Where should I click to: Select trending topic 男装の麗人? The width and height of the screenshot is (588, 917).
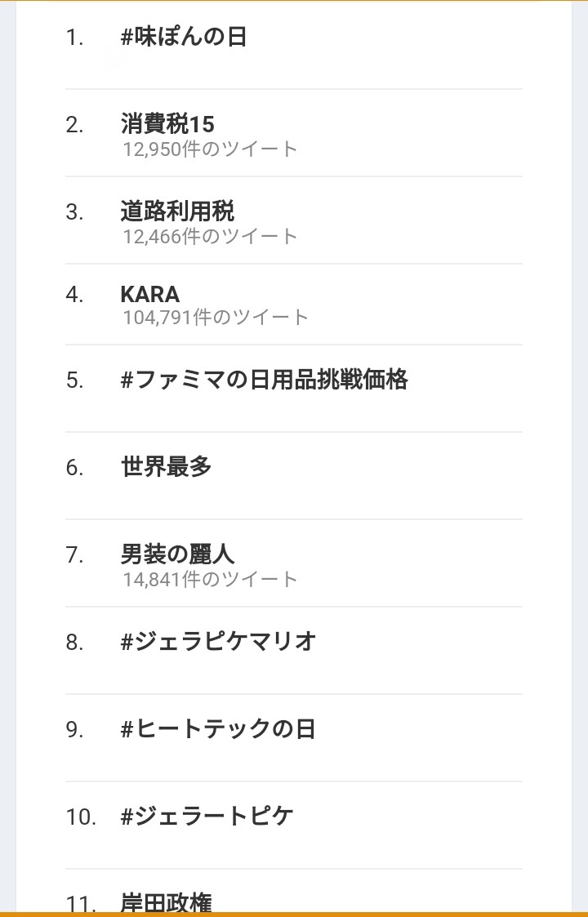click(x=177, y=554)
